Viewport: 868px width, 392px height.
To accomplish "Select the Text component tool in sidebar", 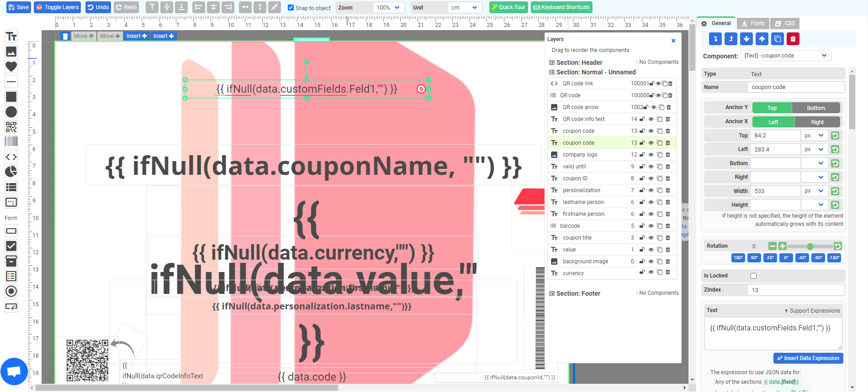I will pos(11,37).
